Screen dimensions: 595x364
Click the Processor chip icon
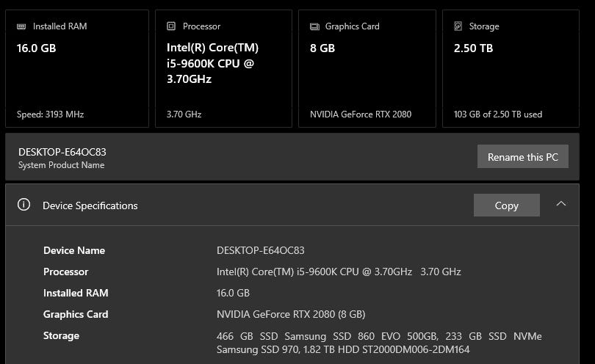pyautogui.click(x=171, y=26)
